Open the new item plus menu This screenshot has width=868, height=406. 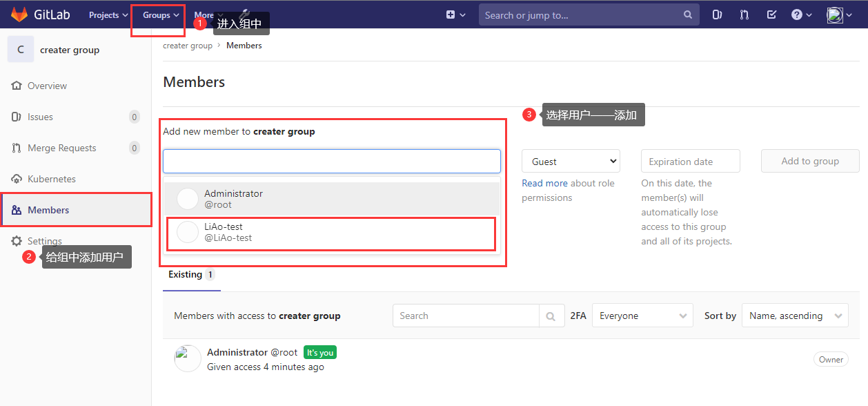click(449, 14)
